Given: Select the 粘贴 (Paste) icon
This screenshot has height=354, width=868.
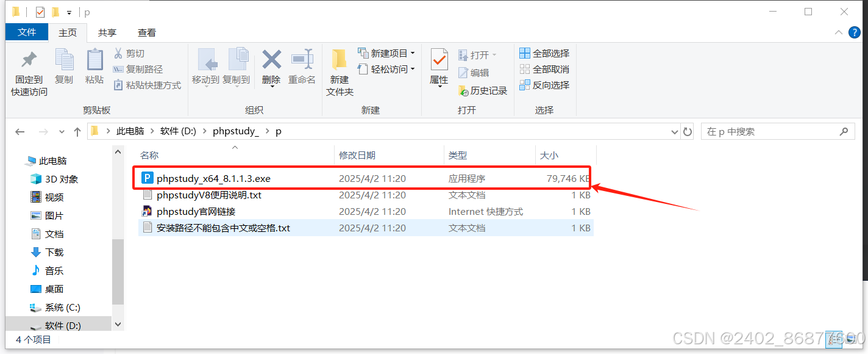Looking at the screenshot, I should tap(94, 68).
